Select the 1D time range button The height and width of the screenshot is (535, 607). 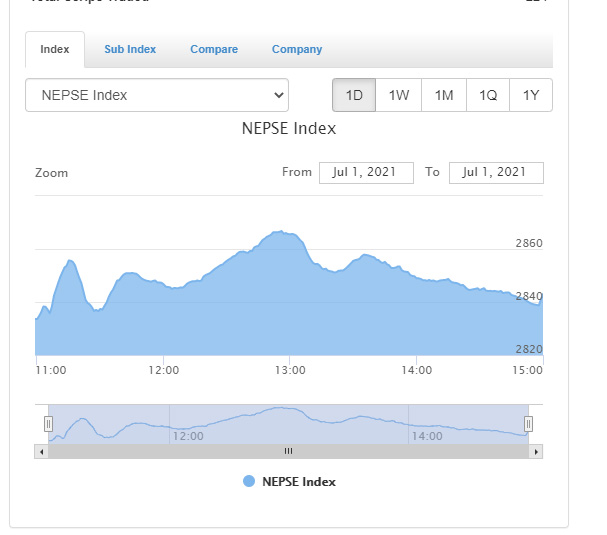[354, 96]
